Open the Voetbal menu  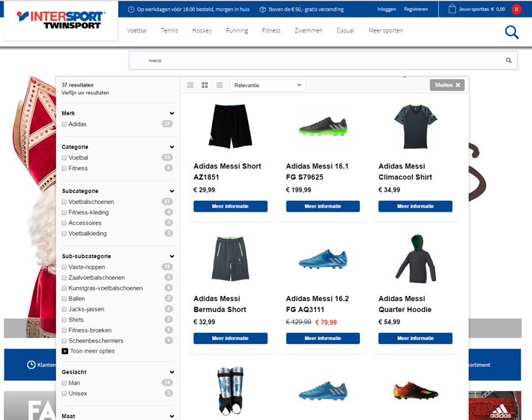[x=137, y=30]
